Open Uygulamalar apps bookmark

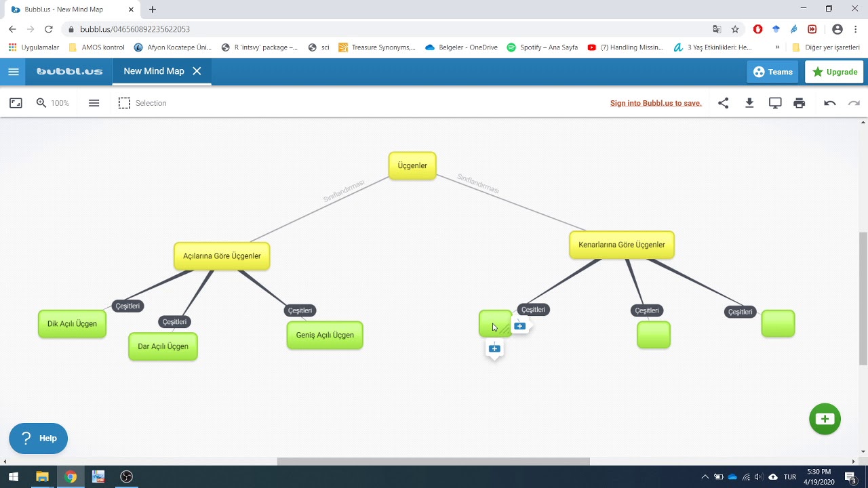pos(34,47)
